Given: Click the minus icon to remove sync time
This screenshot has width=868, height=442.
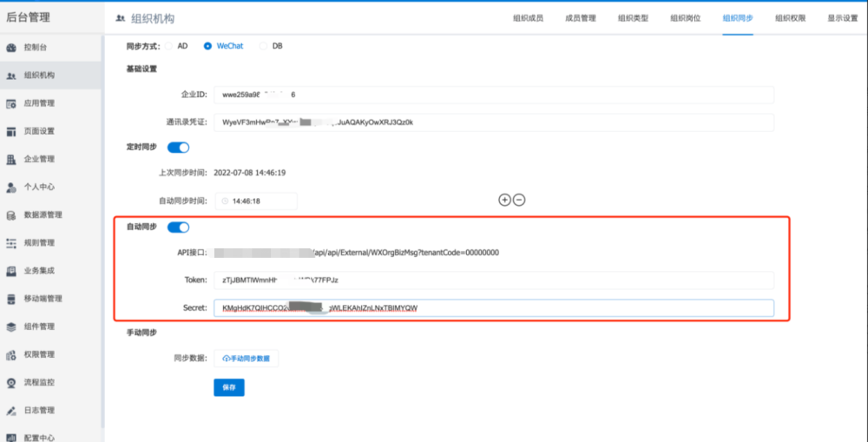Looking at the screenshot, I should pos(519,200).
